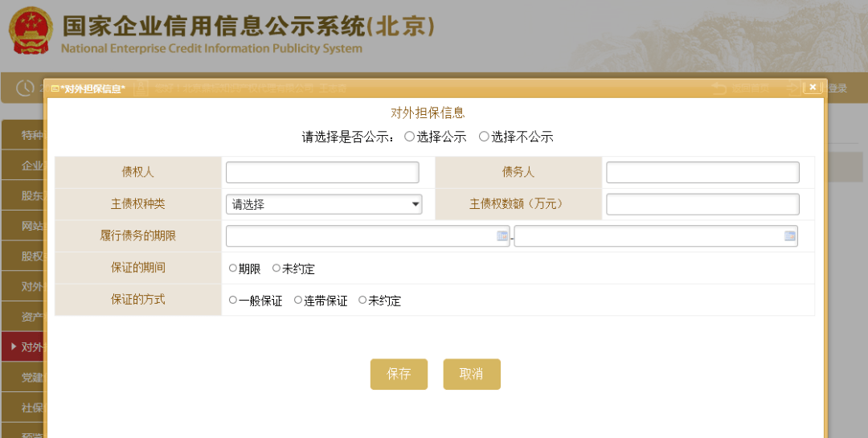Click the 债务人 text input field

[702, 172]
